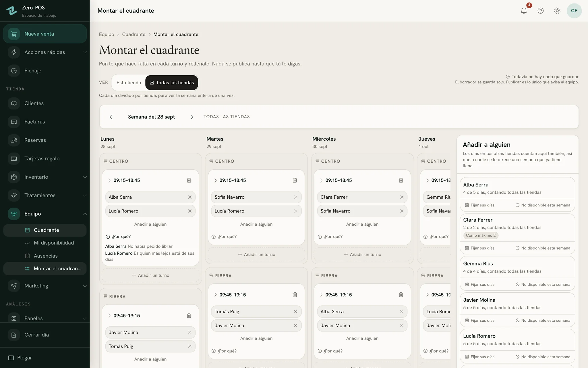Remove Sofía Navarro from Tuesday Centro shift
588x368 pixels.
point(295,197)
